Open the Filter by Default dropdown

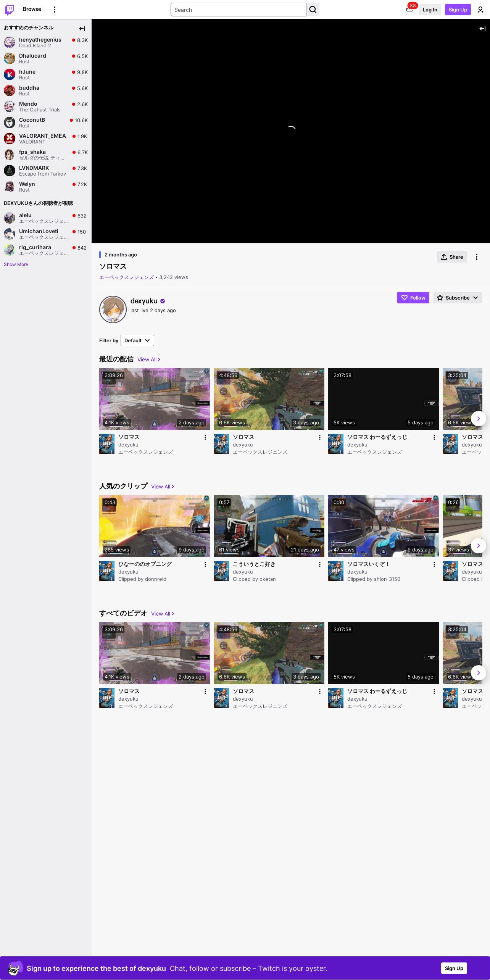[x=137, y=340]
